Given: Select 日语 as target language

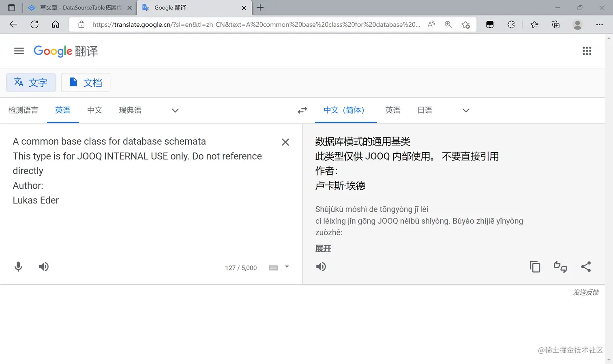Looking at the screenshot, I should coord(425,110).
